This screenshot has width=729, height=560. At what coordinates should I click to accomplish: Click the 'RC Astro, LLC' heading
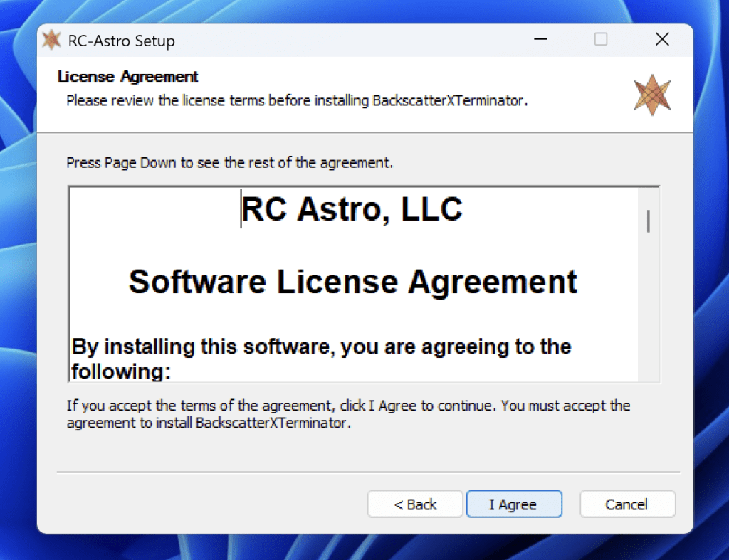[x=352, y=209]
